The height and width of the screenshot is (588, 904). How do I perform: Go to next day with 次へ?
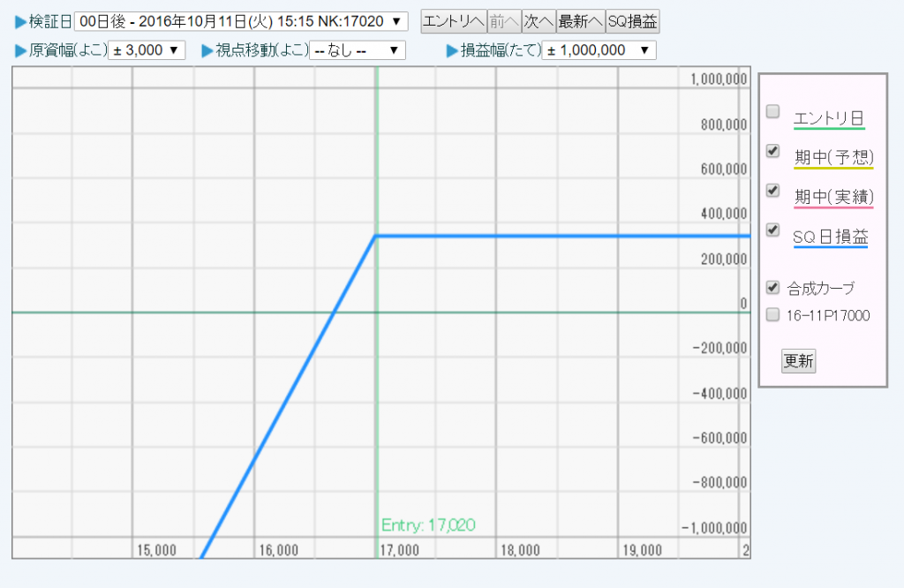(539, 21)
